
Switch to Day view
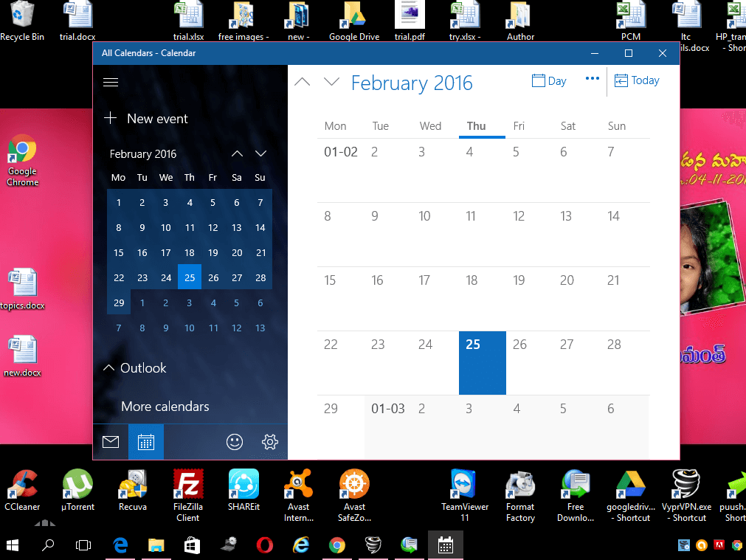pyautogui.click(x=549, y=81)
